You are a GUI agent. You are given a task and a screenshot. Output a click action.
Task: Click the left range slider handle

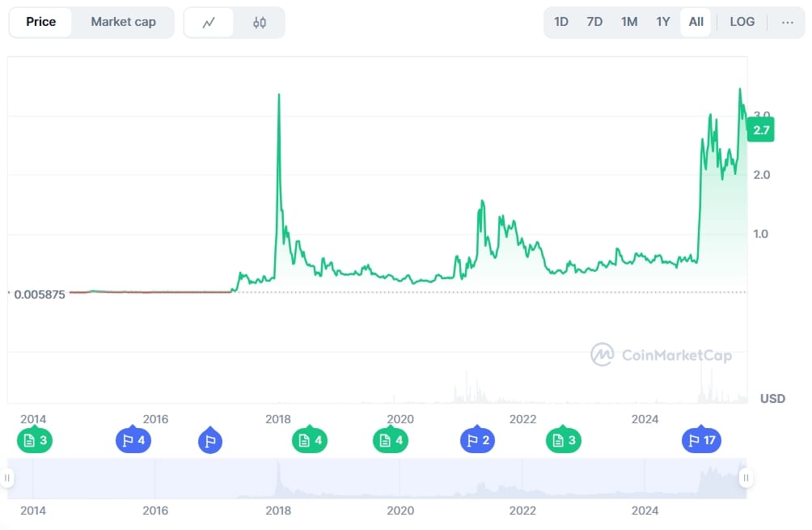coord(7,478)
